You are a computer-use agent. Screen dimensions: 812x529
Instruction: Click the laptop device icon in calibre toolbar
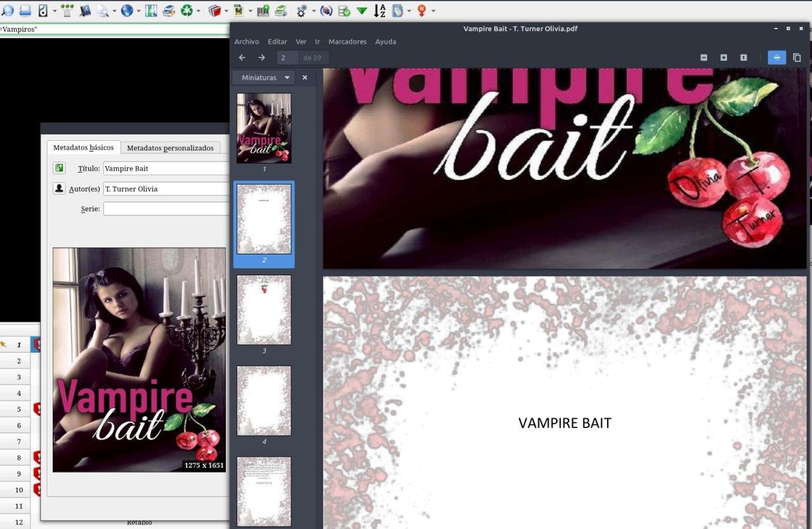(x=25, y=10)
